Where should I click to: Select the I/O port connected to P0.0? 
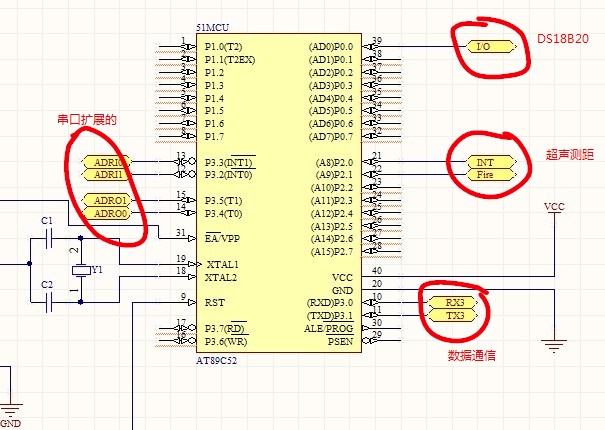pos(492,47)
